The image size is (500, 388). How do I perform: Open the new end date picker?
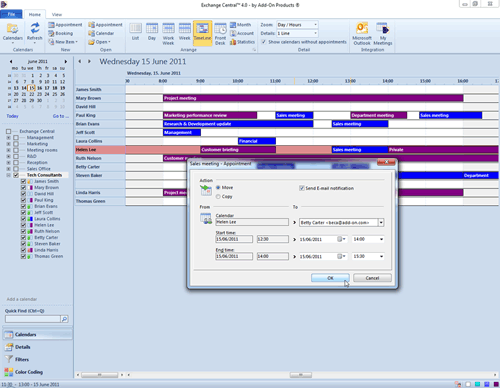point(341,256)
